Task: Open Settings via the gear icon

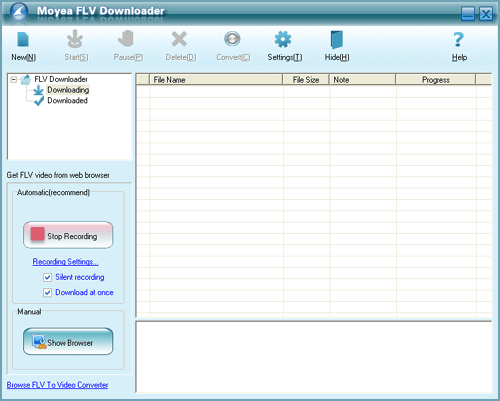Action: pos(283,39)
